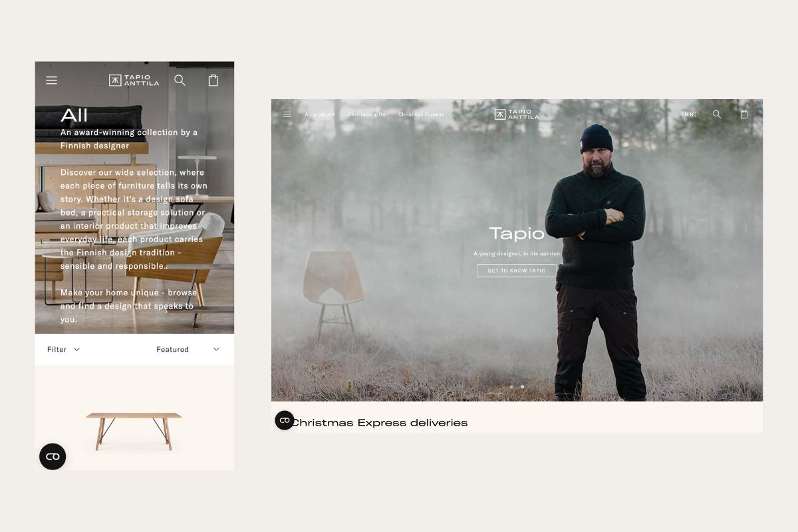Tap the search icon in mobile header
Viewport: 798px width, 532px height.
(180, 80)
